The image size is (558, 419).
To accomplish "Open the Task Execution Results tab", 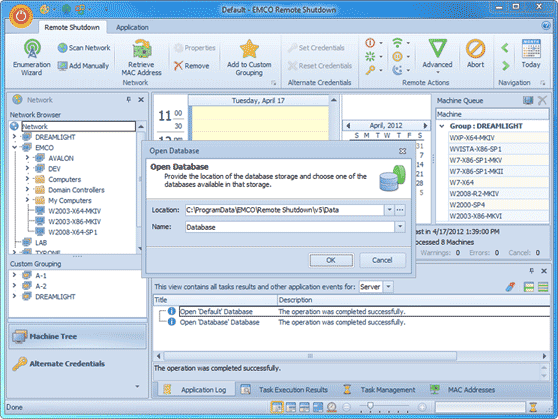I will point(284,389).
